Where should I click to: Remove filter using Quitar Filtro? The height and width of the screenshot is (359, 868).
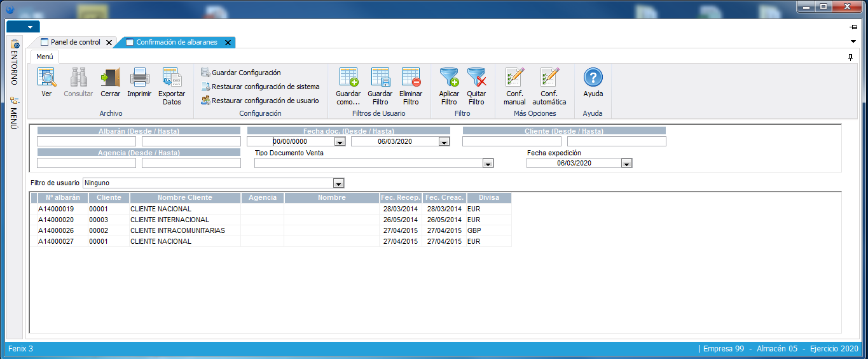[476, 78]
